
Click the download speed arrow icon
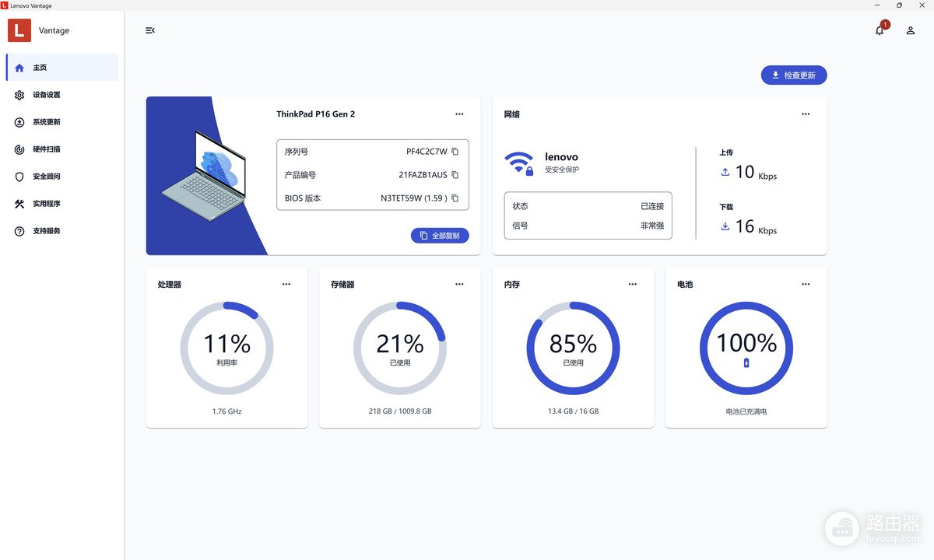pyautogui.click(x=725, y=226)
